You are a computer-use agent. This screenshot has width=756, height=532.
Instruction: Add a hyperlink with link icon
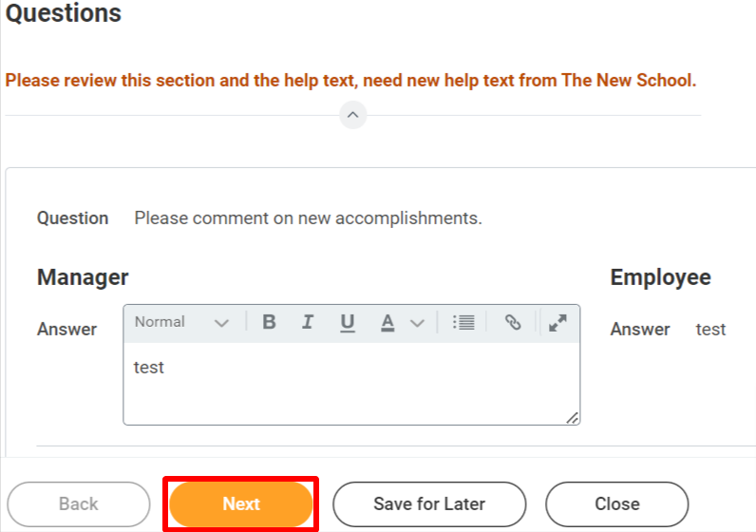point(513,322)
